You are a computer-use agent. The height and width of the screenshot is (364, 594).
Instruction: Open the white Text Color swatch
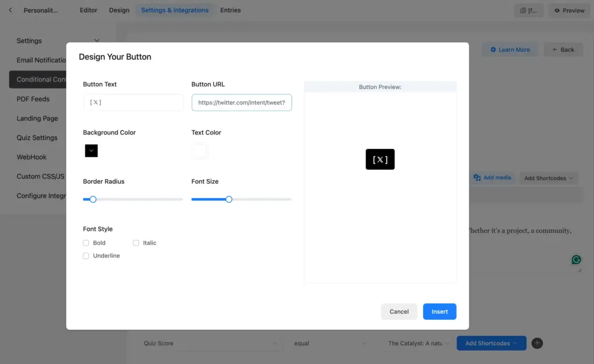coord(200,151)
